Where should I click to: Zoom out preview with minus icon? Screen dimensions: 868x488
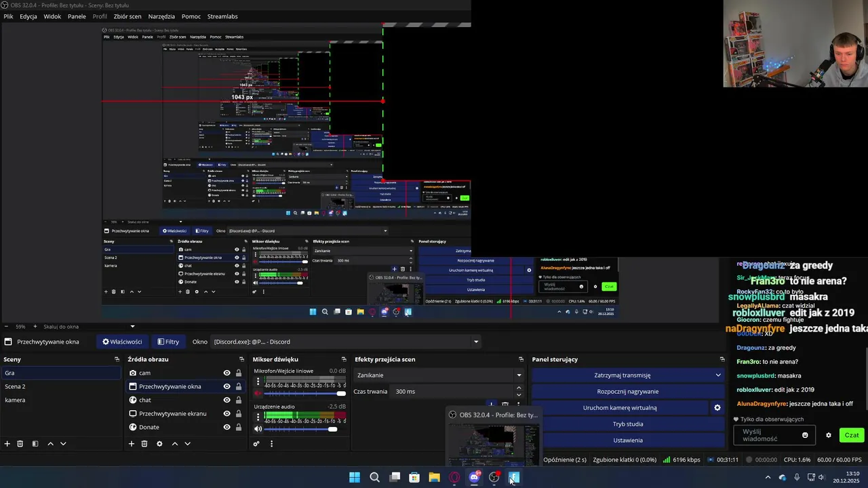pyautogui.click(x=5, y=327)
